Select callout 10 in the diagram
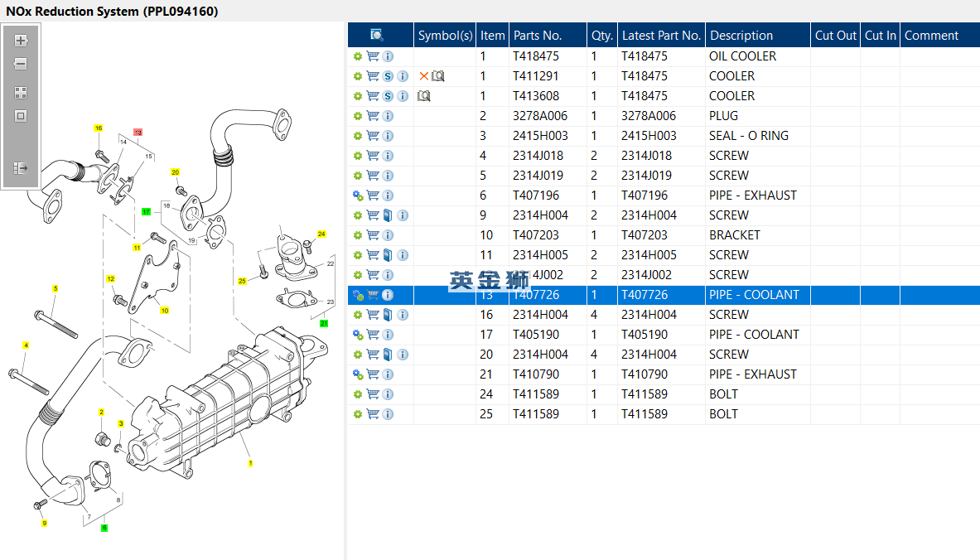Viewport: 980px width, 560px height. click(164, 311)
